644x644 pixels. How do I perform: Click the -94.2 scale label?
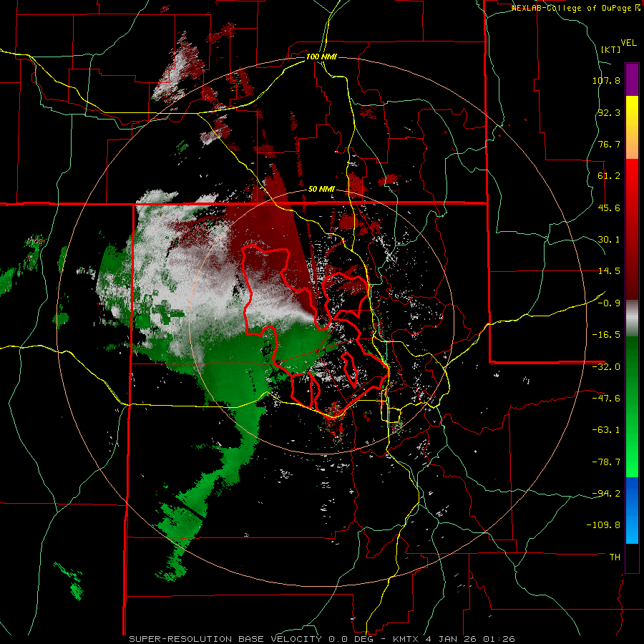click(606, 494)
